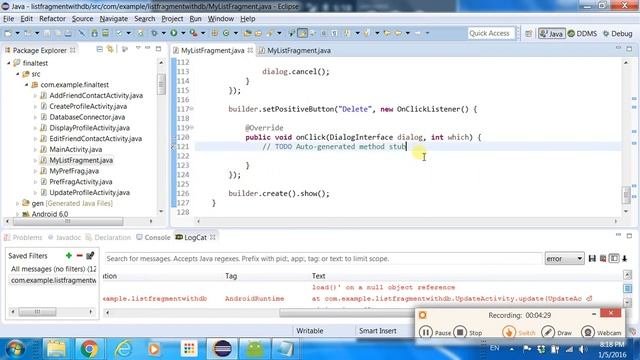
Task: Toggle LogCat Scroll Lock down-arrow icon
Action: pos(624,258)
